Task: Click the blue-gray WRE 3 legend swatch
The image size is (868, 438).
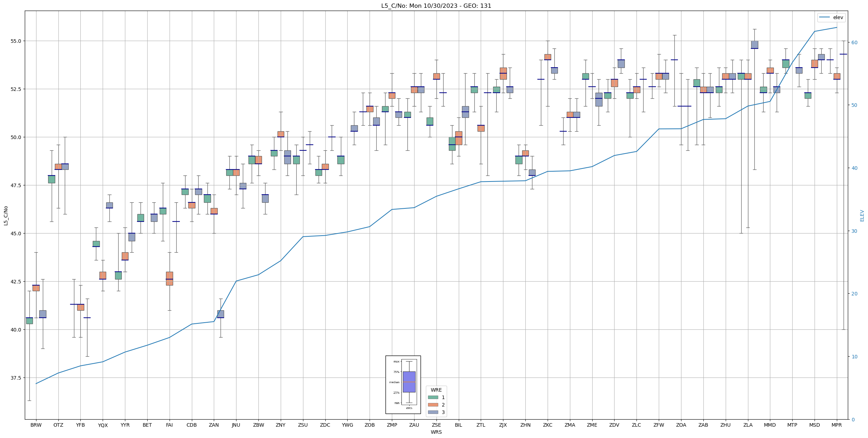Action: coord(433,412)
